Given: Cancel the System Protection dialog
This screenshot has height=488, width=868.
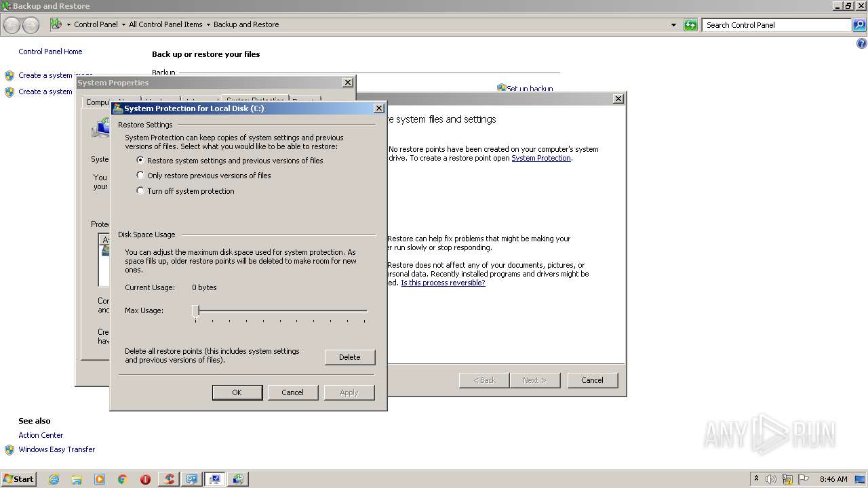Looking at the screenshot, I should coord(293,392).
